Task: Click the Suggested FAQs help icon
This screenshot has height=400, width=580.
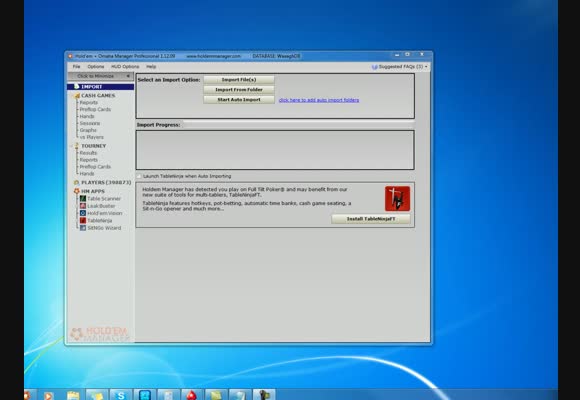Action: [x=374, y=67]
